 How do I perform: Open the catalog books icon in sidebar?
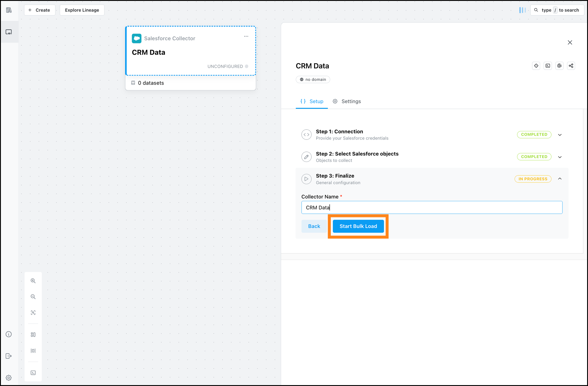click(x=9, y=10)
